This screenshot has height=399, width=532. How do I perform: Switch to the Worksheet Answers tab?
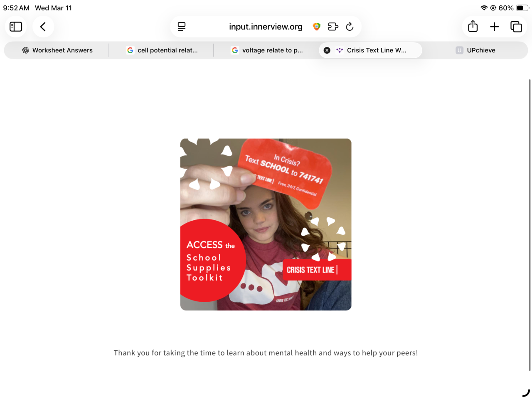tap(57, 50)
